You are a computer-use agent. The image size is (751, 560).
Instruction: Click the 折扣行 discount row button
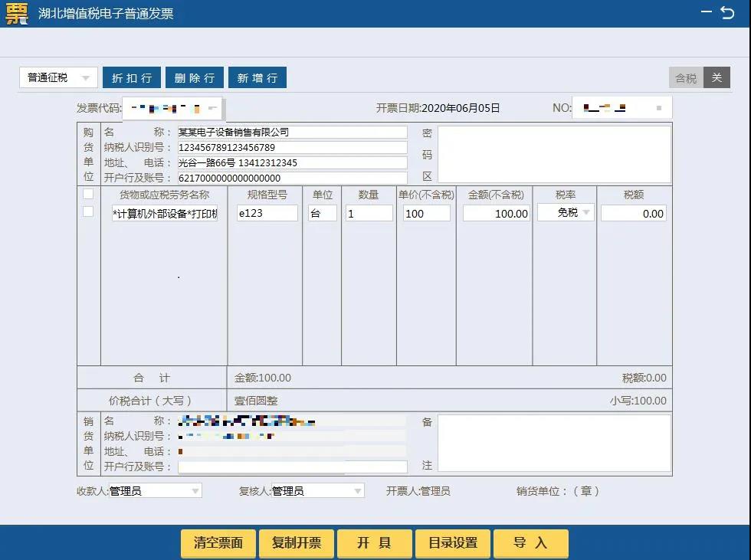pos(131,77)
